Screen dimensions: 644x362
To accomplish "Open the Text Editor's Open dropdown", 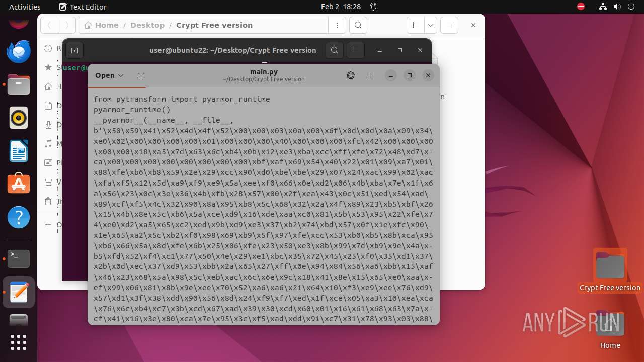I will tap(109, 75).
